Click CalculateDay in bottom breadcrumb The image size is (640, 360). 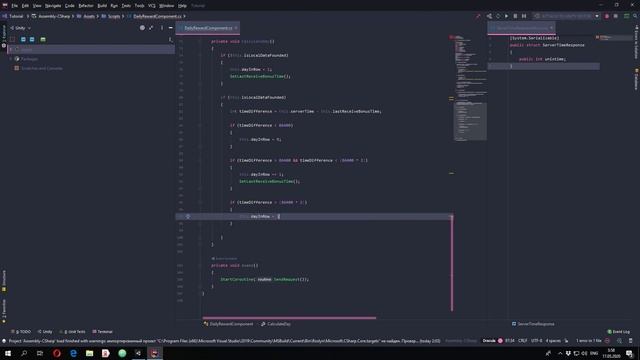[x=276, y=324]
